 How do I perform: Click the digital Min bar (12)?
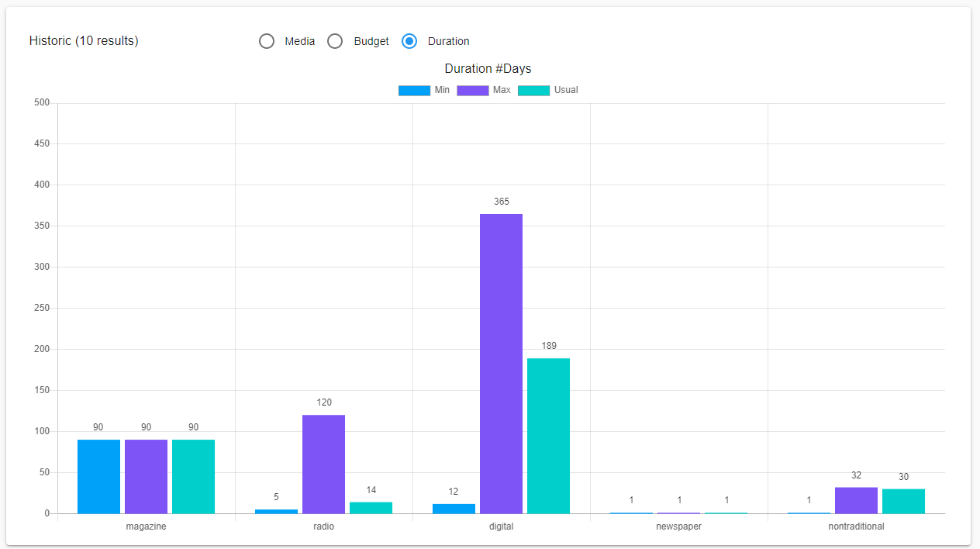click(x=454, y=509)
